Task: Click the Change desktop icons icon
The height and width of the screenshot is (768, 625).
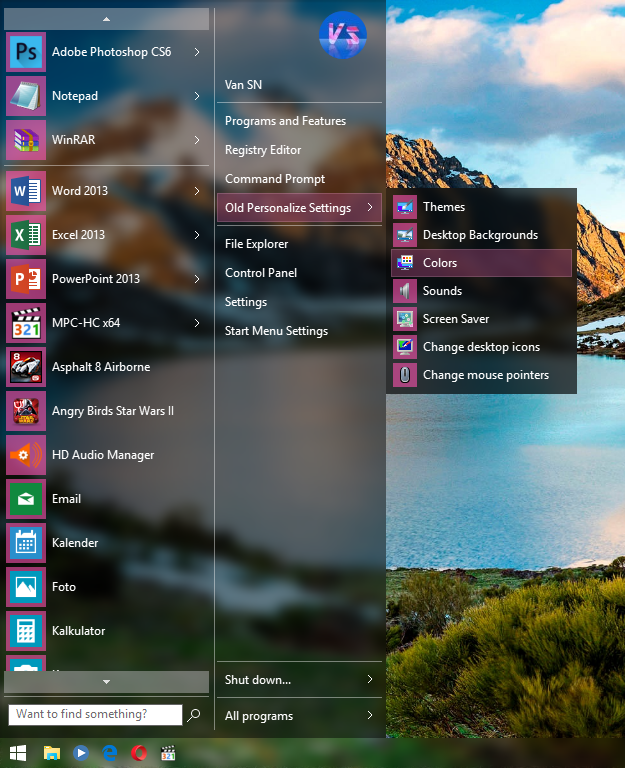Action: tap(405, 347)
